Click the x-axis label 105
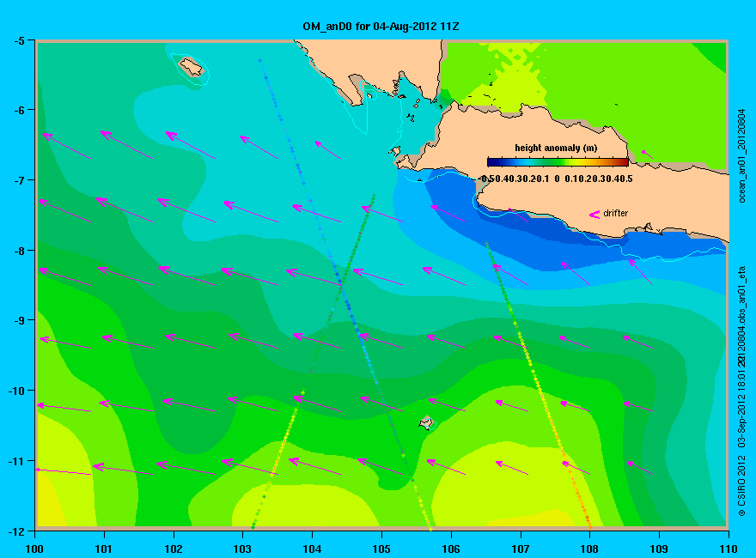 (x=381, y=549)
